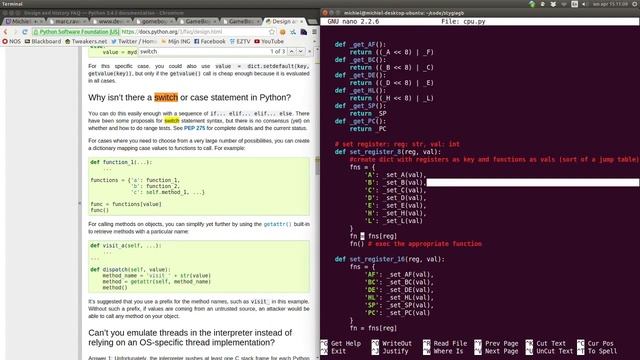Click the 'WriteOut' nano shortcut label
Screen dimensions: 640x360
[397, 343]
